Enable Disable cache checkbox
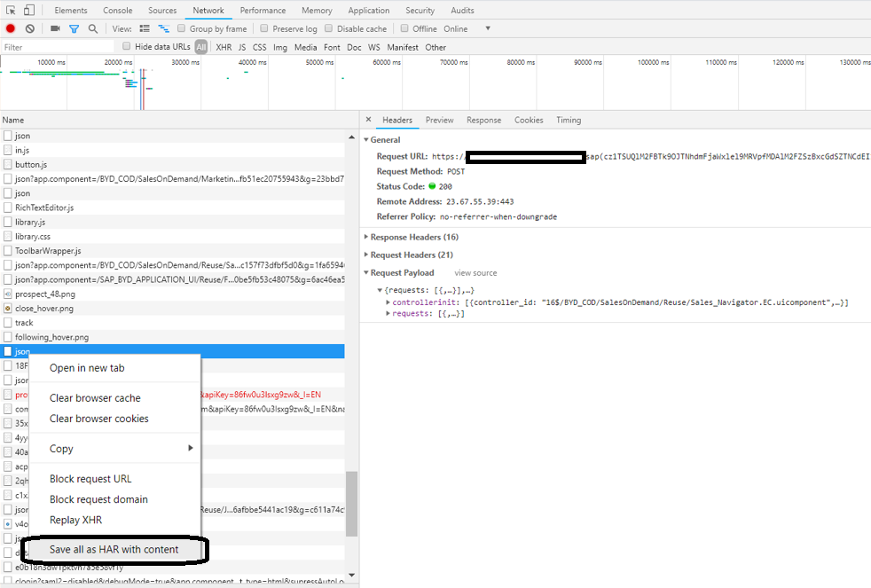The height and width of the screenshot is (588, 871). tap(328, 28)
